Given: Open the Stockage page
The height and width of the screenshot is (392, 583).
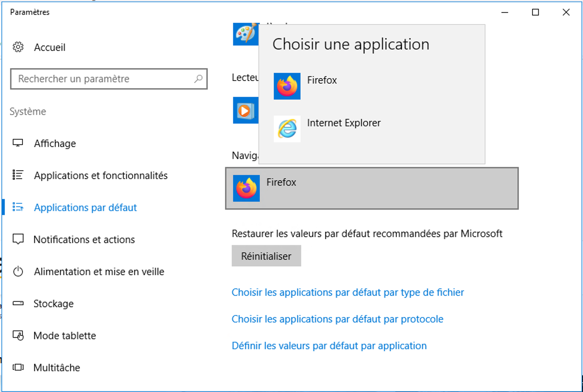Looking at the screenshot, I should pyautogui.click(x=53, y=304).
